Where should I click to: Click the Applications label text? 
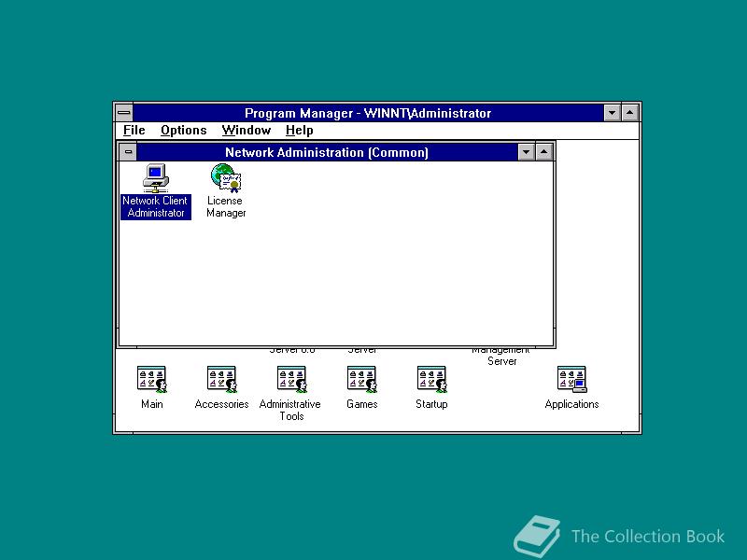click(571, 404)
